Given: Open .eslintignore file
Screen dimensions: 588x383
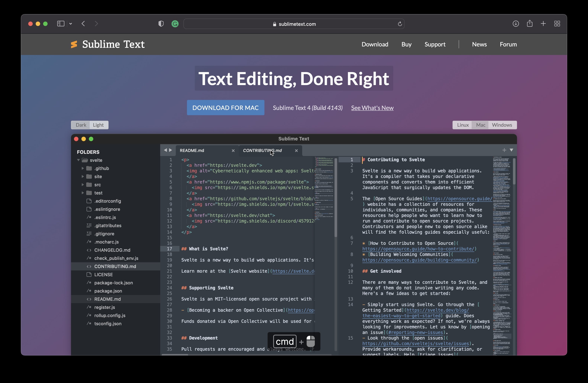Looking at the screenshot, I should (x=116, y=209).
